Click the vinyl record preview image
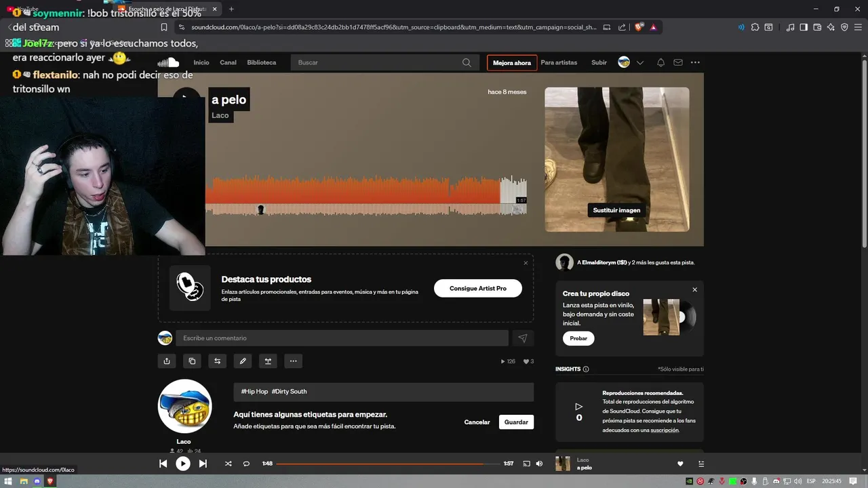868x488 pixels. pos(669,317)
